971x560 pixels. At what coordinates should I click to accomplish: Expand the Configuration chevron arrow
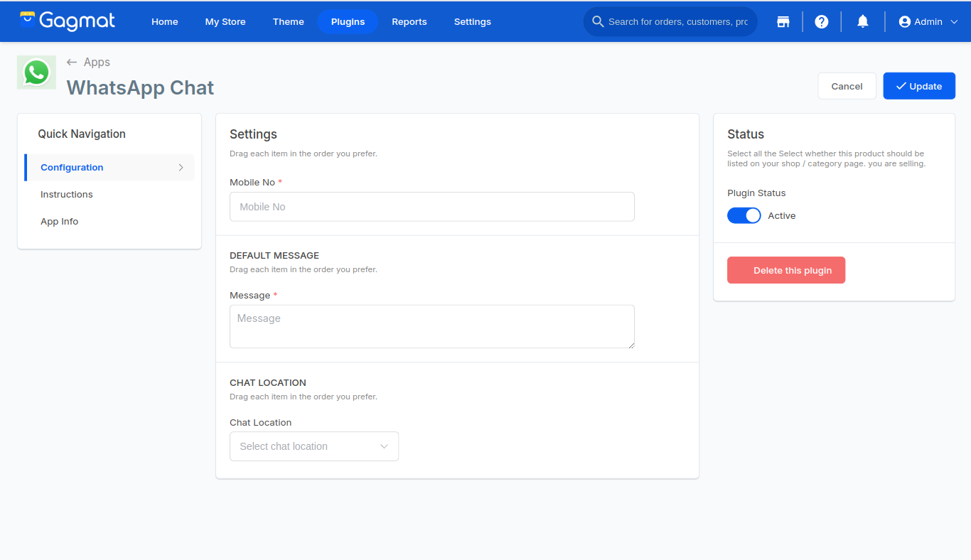(181, 168)
